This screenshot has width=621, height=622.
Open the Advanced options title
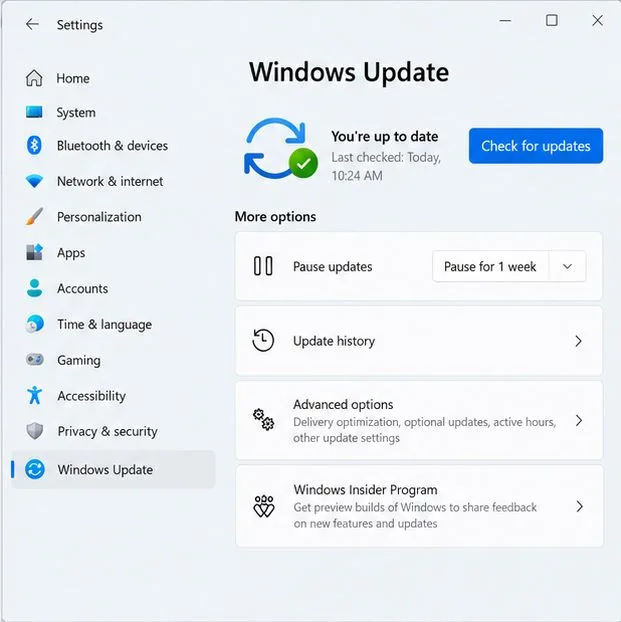click(343, 404)
